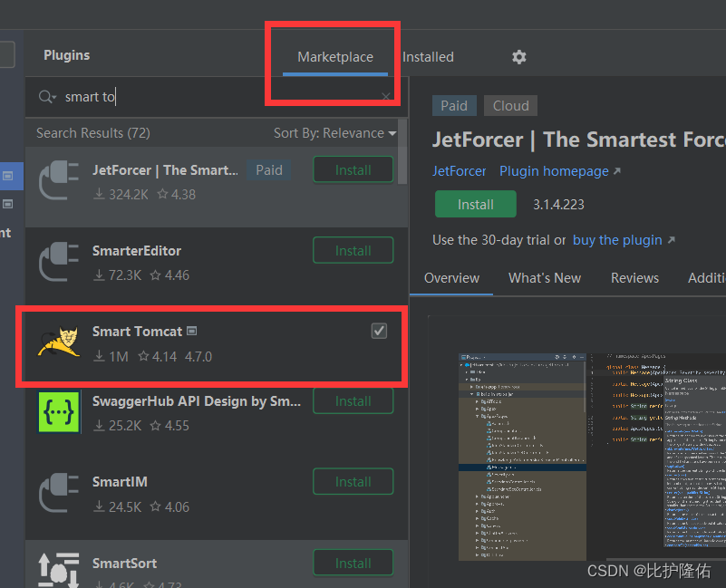The image size is (726, 588).
Task: Open the Overview tab
Action: [451, 278]
